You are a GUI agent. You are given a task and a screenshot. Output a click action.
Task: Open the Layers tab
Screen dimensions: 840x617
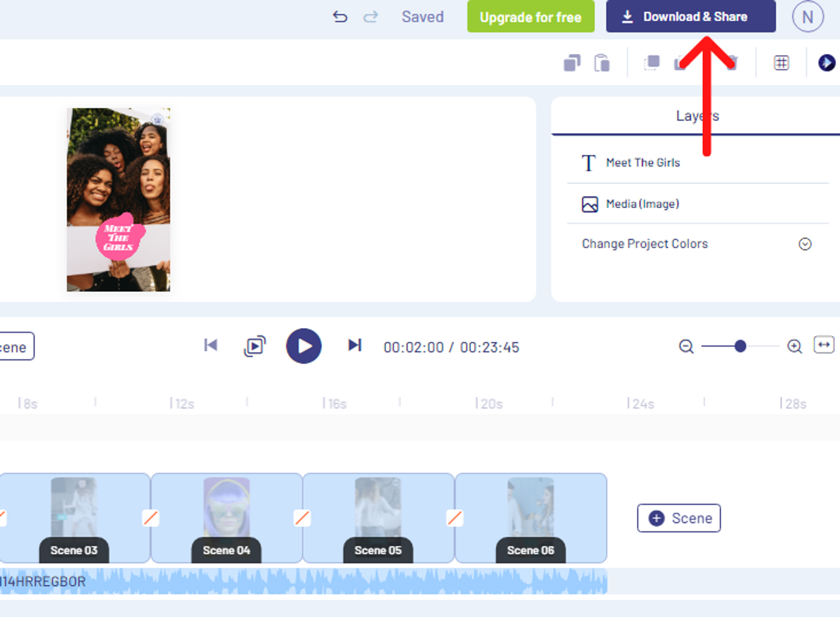tap(697, 116)
